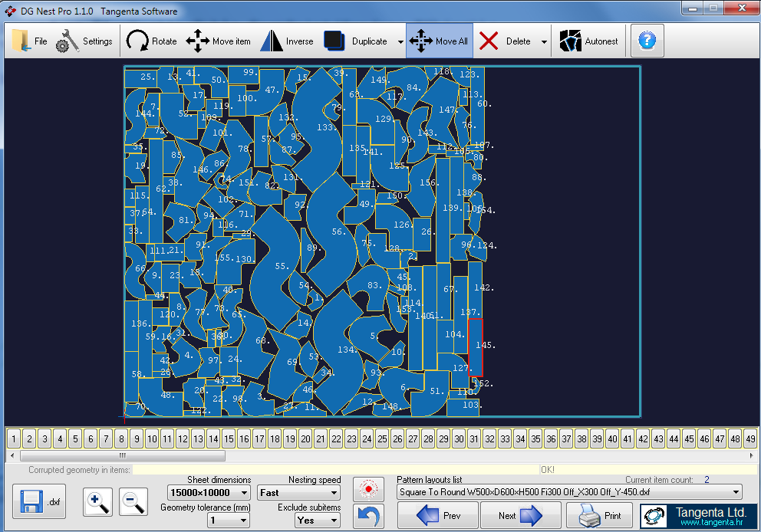761x532 pixels.
Task: Expand the Delete dropdown arrow
Action: 544,41
